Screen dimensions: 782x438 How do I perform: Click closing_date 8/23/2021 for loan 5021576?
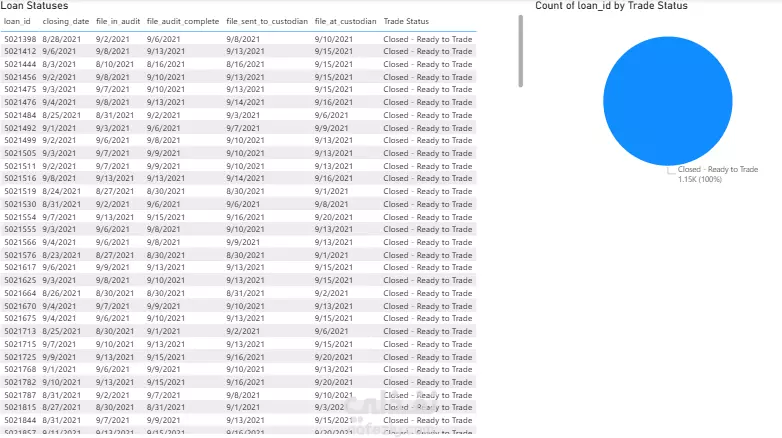(61, 255)
